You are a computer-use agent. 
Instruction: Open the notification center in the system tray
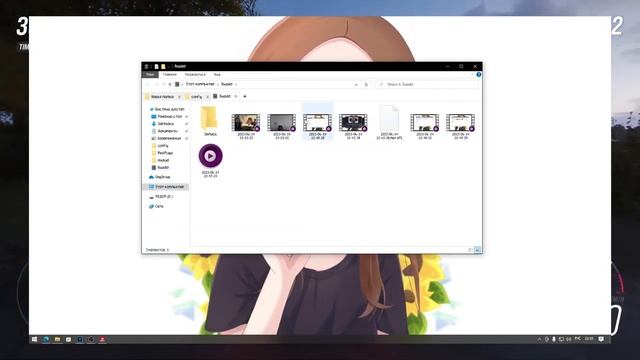601,339
